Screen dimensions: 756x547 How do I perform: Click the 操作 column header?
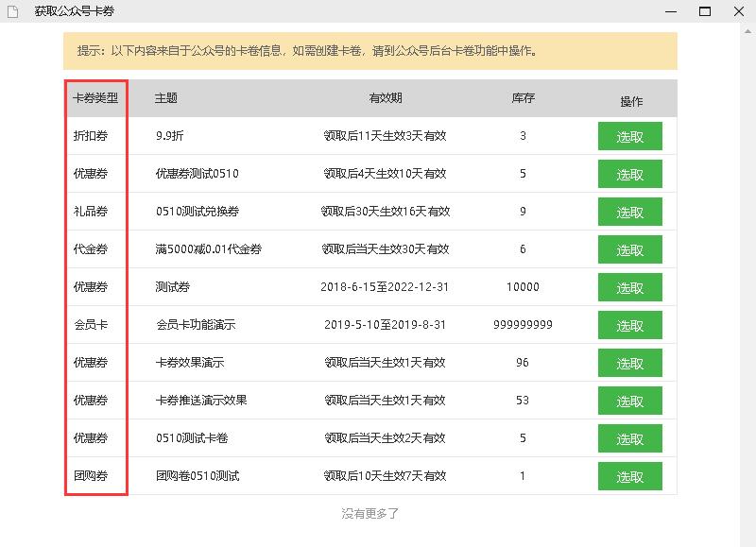pos(631,101)
